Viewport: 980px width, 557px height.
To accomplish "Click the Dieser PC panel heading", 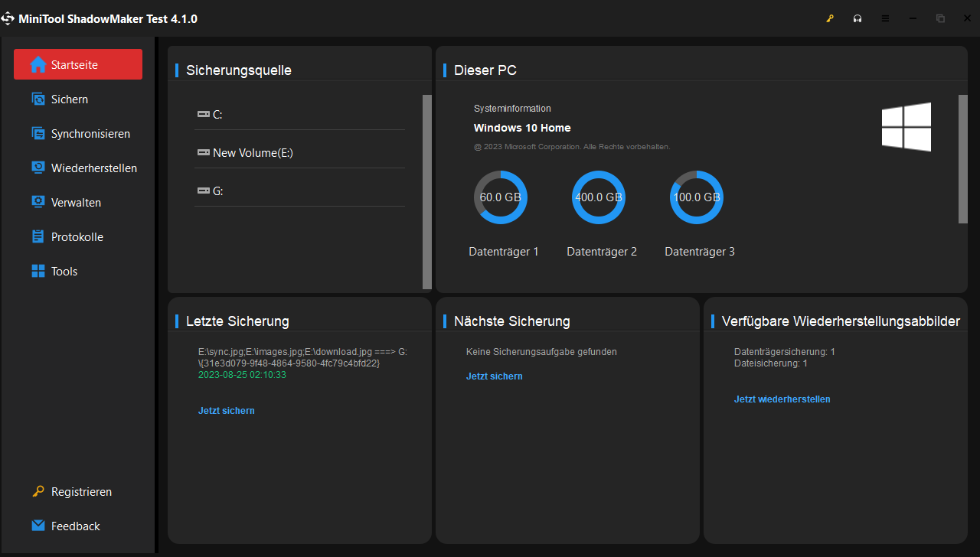I will (485, 70).
